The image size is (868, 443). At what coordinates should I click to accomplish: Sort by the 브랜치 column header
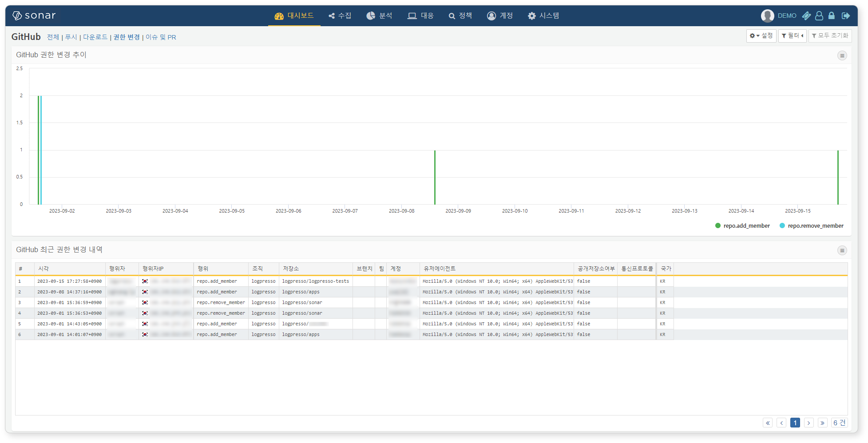tap(364, 269)
